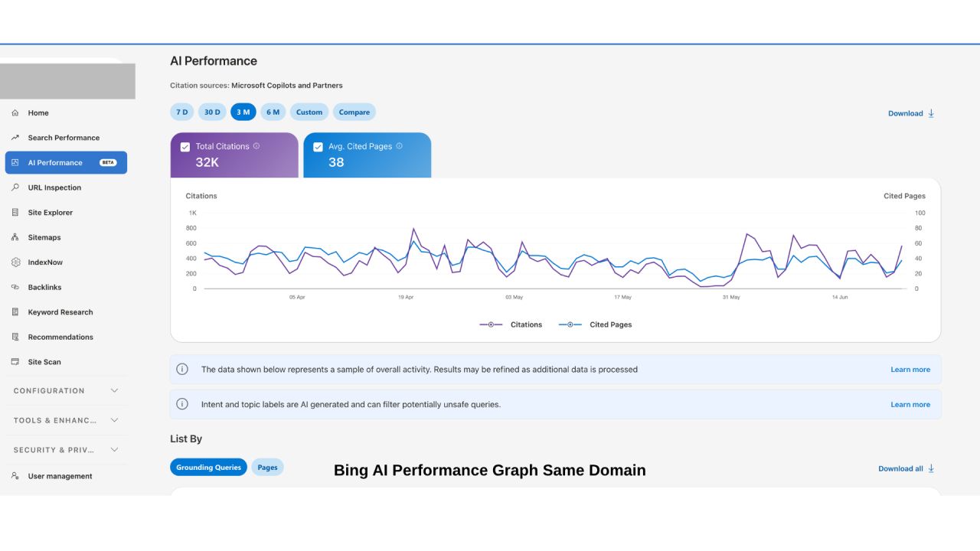Uncheck the Avg. Cited Pages checkbox
Screen dimensions: 980x551
tap(318, 147)
